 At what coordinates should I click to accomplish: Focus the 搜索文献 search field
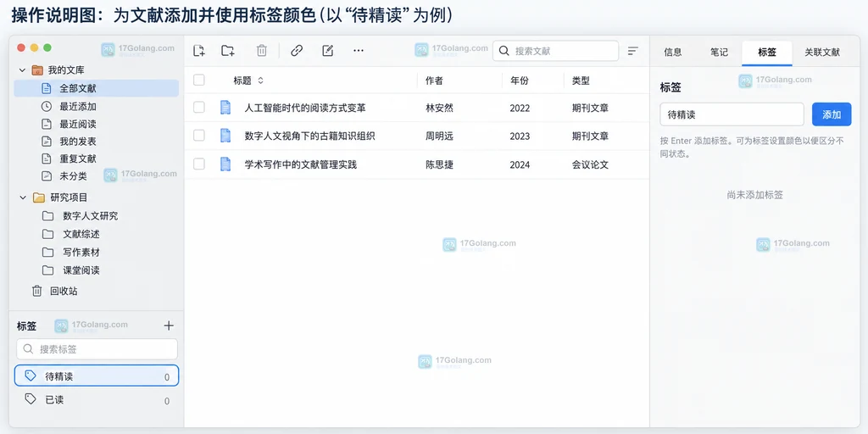(555, 51)
